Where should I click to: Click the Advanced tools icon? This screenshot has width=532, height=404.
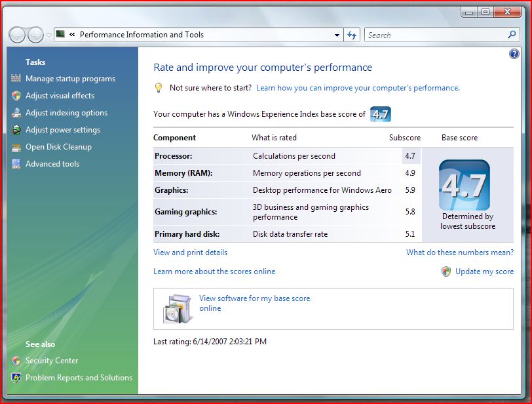point(16,164)
